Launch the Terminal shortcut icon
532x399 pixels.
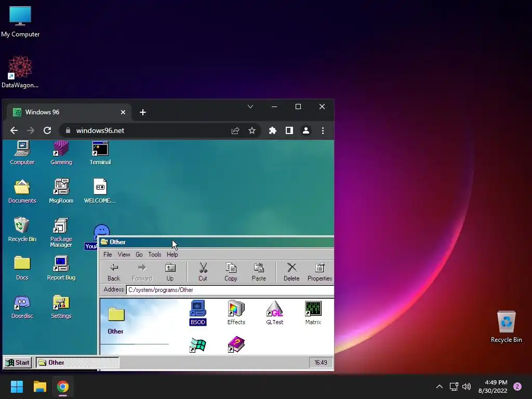[x=100, y=153]
